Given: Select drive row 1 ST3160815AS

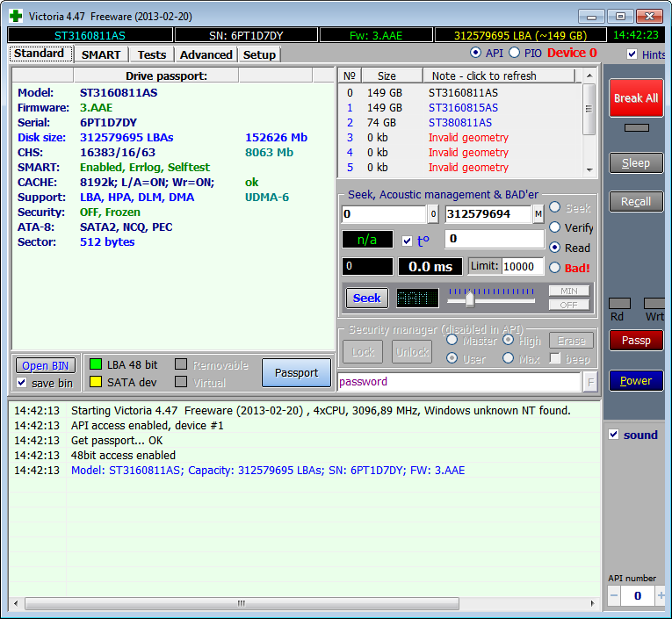Looking at the screenshot, I should 460,107.
